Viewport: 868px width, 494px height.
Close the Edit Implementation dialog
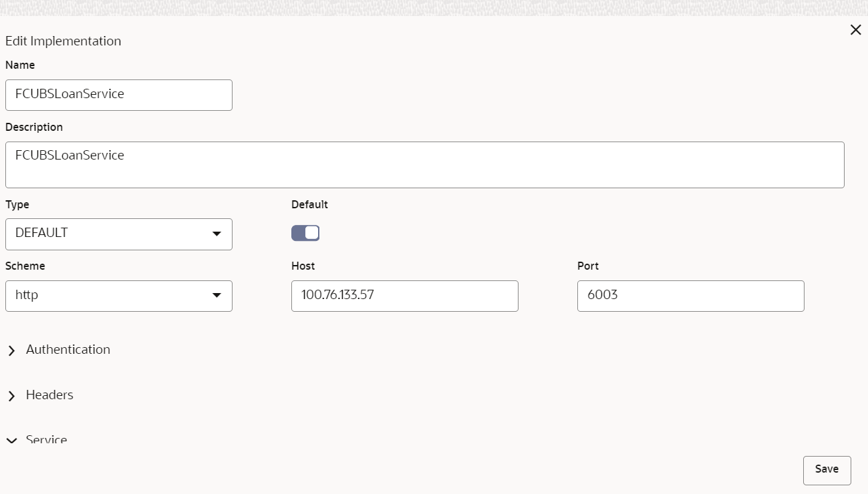[x=855, y=30]
